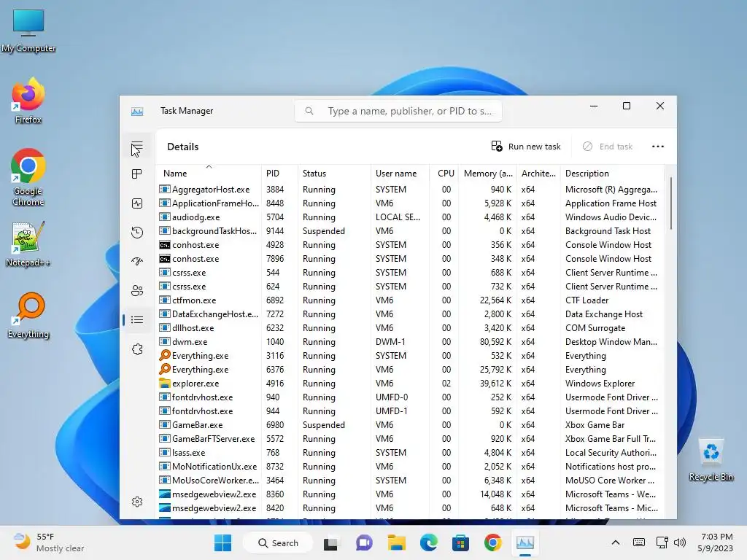Open the weather widget on taskbar
This screenshot has height=560, width=747.
pos(47,542)
